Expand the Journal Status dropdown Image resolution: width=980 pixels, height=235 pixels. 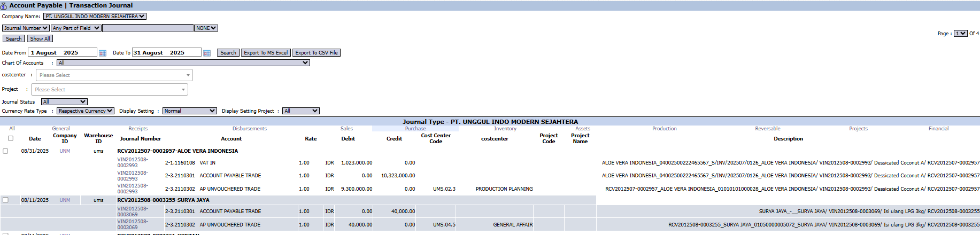click(x=64, y=102)
